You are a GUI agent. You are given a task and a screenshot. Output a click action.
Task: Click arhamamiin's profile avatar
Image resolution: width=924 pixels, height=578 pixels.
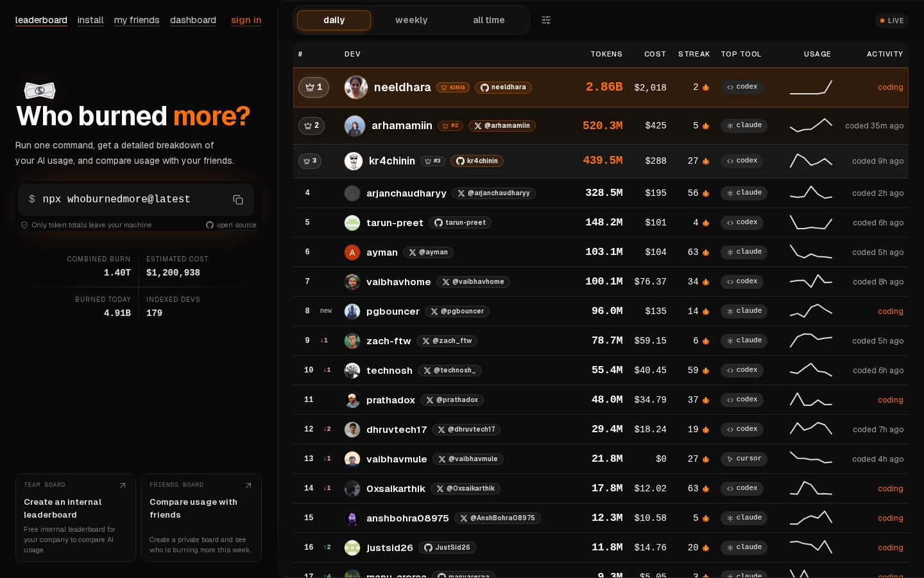(x=355, y=126)
